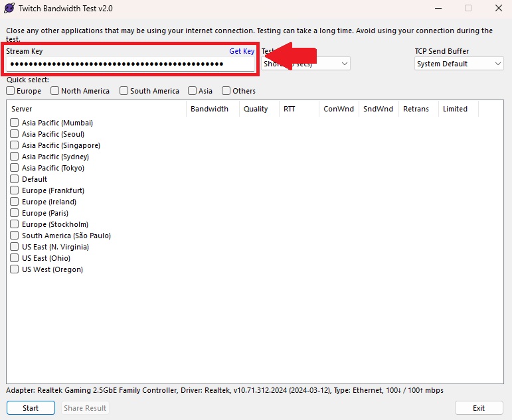Enable South America quick select checkbox

click(x=124, y=91)
